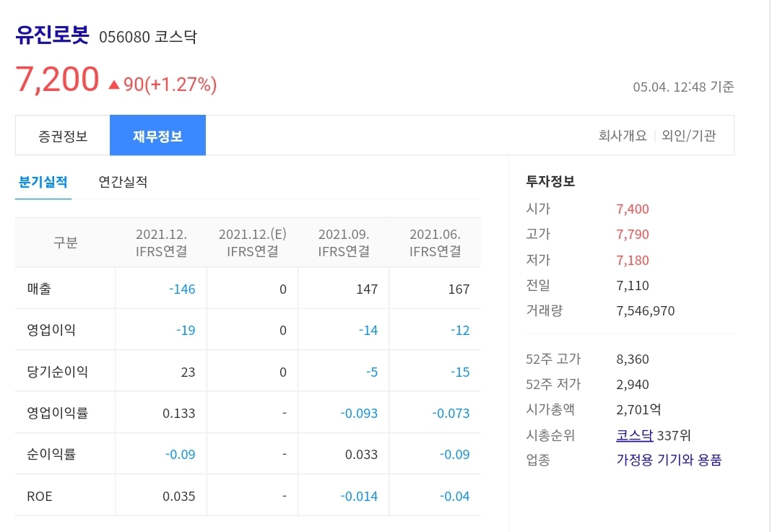Click the 2021.06. IFRS연결 column header
Viewport: 780px width, 532px height.
tap(435, 243)
